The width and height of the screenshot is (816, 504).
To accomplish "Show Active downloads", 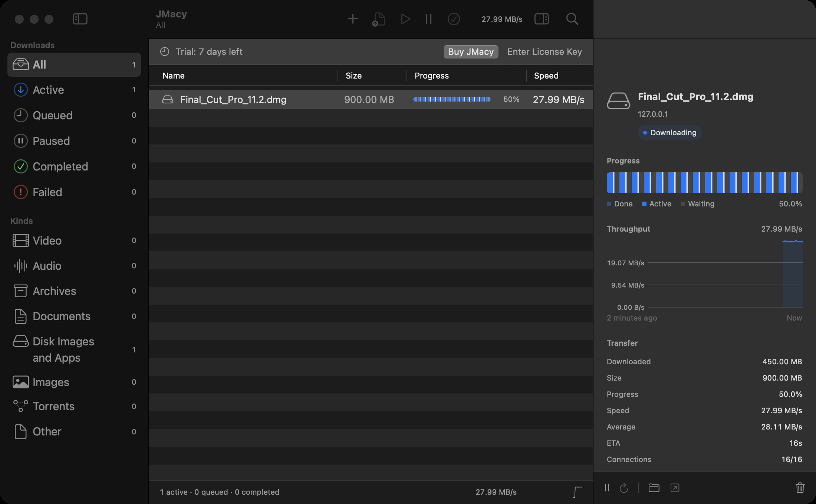I will click(74, 90).
